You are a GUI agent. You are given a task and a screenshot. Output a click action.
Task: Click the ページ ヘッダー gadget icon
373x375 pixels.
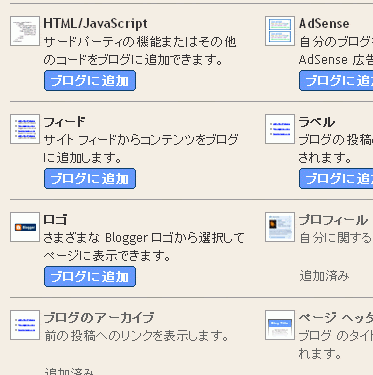coord(280,325)
